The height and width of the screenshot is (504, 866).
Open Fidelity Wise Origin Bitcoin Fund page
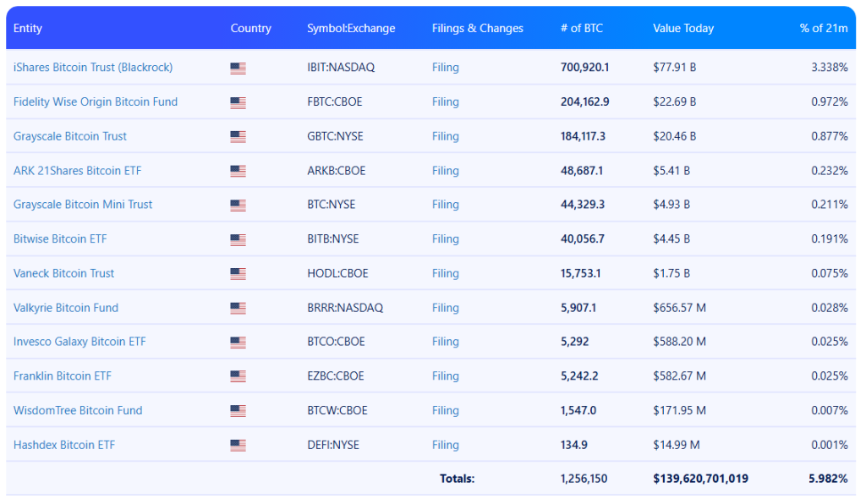click(x=96, y=101)
